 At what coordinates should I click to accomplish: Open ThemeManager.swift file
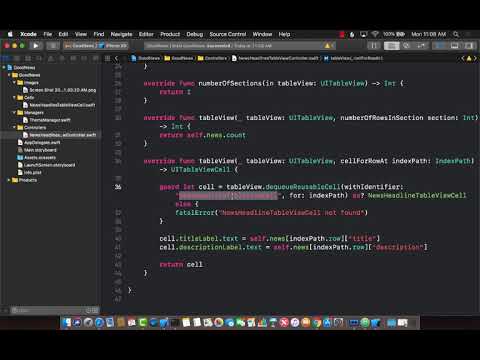tap(47, 120)
